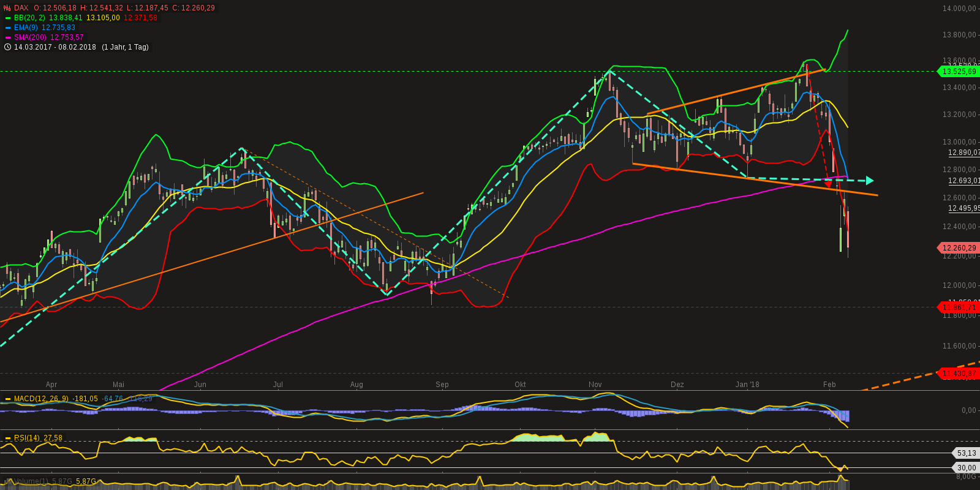This screenshot has width=980, height=490.
Task: Click the current price tag 12.260,29 on axis
Action: tap(959, 248)
